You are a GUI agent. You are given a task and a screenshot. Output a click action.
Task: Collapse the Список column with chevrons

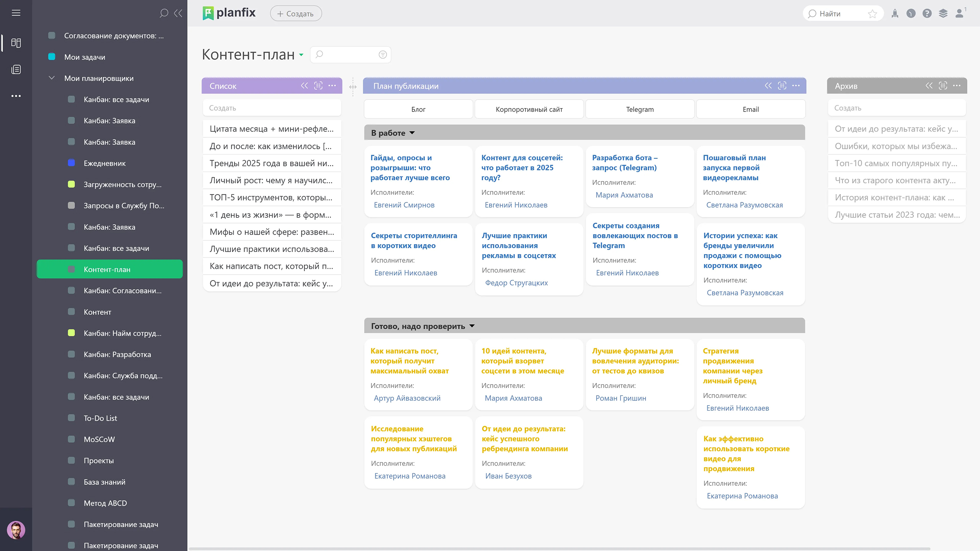coord(304,86)
